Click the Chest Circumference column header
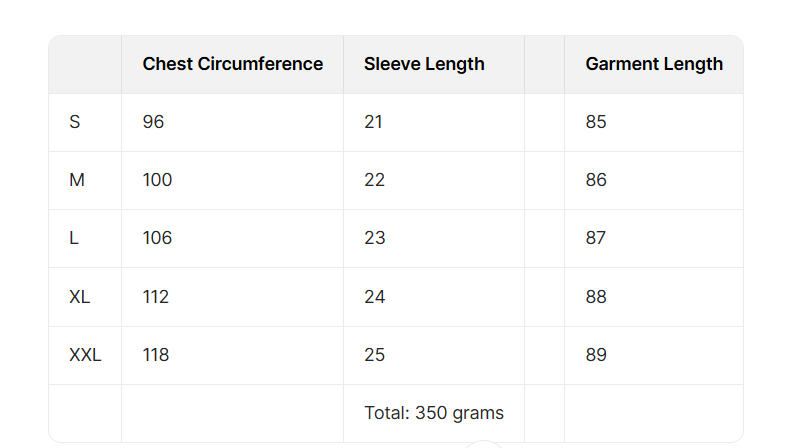810x448 pixels. (x=232, y=64)
